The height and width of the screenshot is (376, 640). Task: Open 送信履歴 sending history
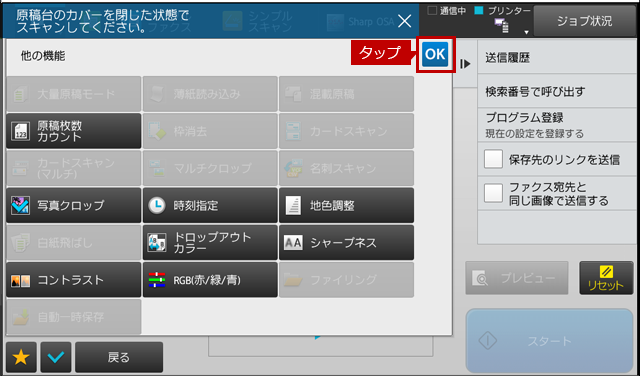(x=557, y=58)
